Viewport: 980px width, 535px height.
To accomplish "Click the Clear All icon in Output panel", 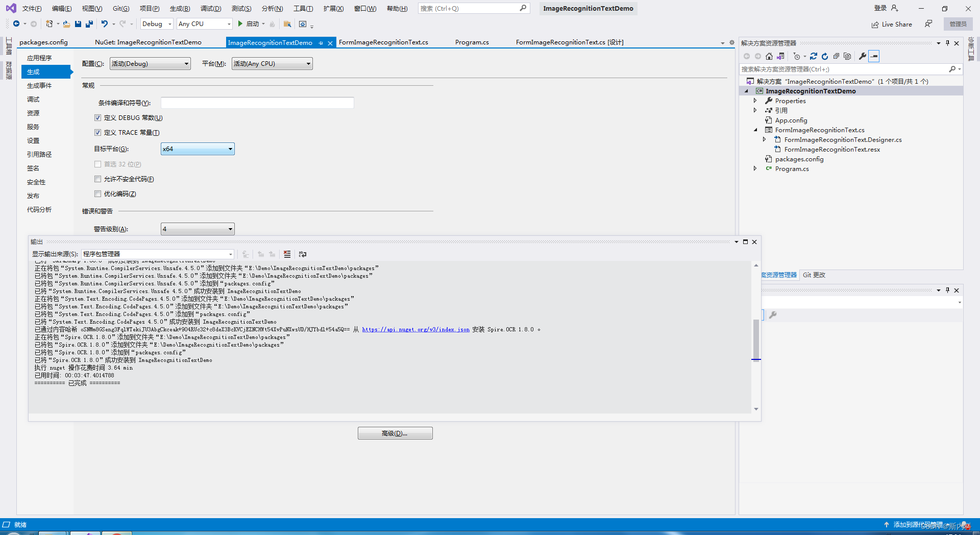I will tap(287, 254).
